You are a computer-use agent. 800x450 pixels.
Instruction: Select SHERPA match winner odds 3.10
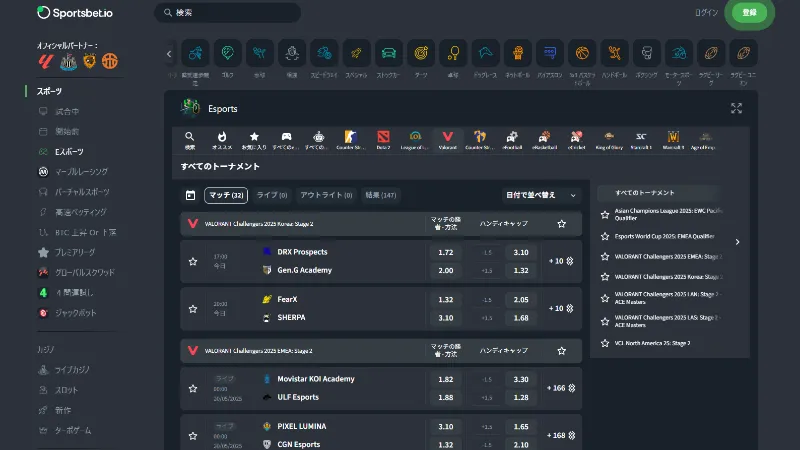point(445,317)
